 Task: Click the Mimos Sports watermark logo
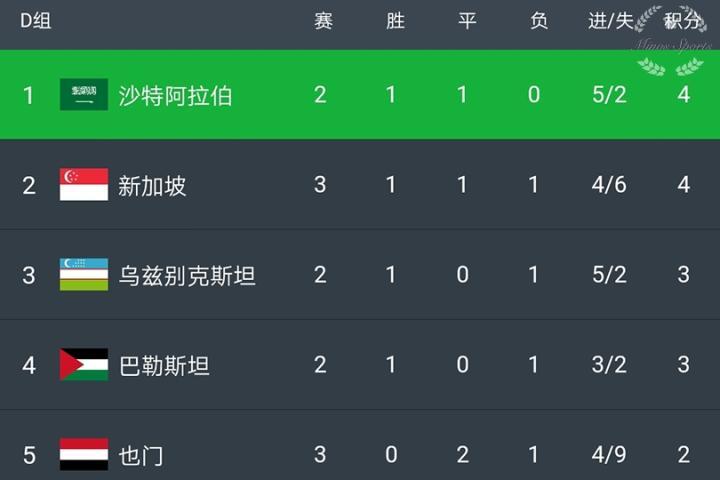(x=671, y=42)
